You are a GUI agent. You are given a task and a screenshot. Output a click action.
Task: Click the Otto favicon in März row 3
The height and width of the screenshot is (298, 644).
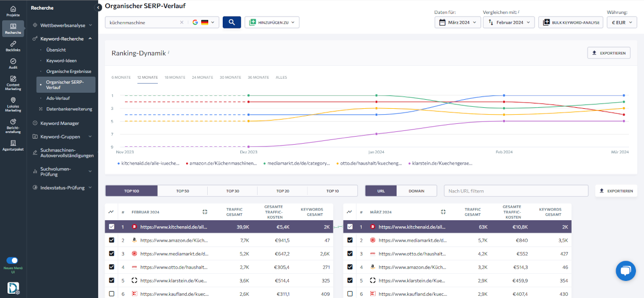372,254
